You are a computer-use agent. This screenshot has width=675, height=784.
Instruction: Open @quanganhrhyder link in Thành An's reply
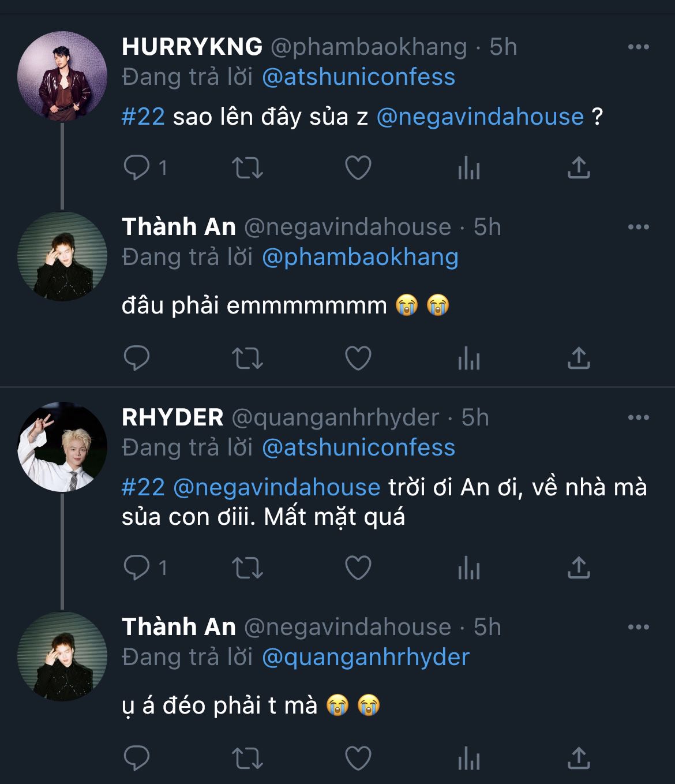coord(366,658)
